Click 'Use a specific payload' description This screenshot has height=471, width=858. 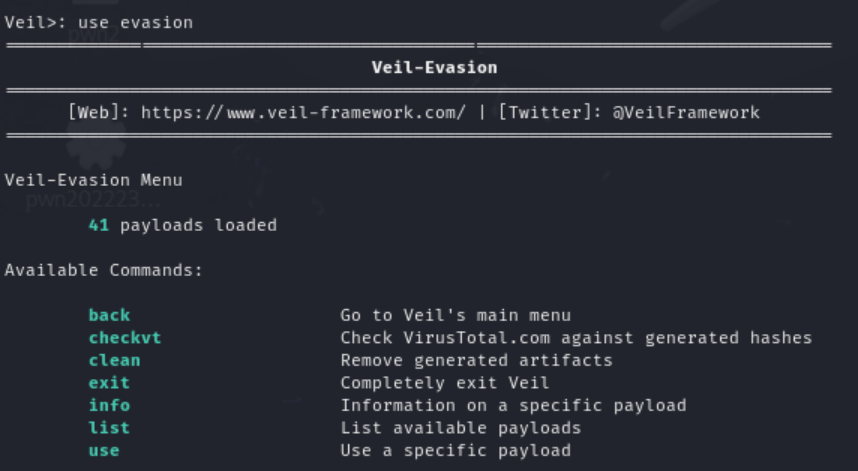tap(456, 450)
